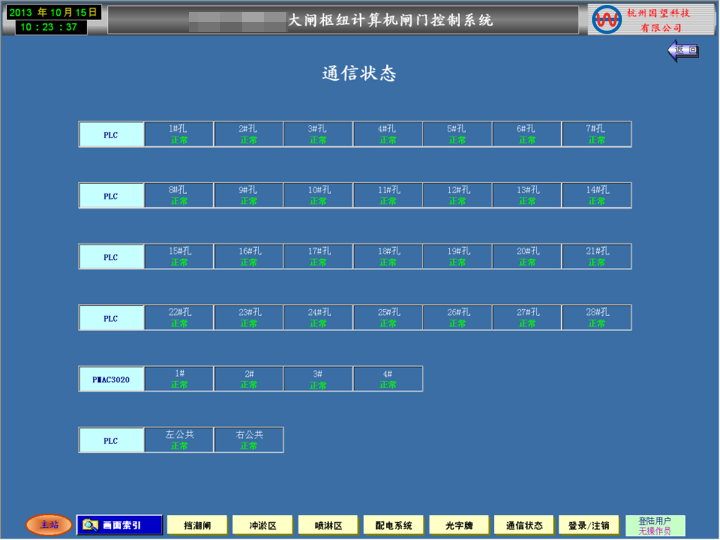Click 登录/注销 login button
Screen dimensions: 720x540
[x=589, y=525]
